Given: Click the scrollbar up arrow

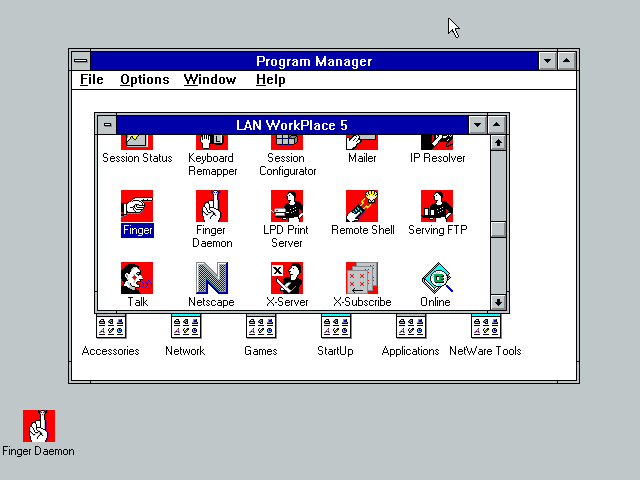Looking at the screenshot, I should click(x=498, y=142).
